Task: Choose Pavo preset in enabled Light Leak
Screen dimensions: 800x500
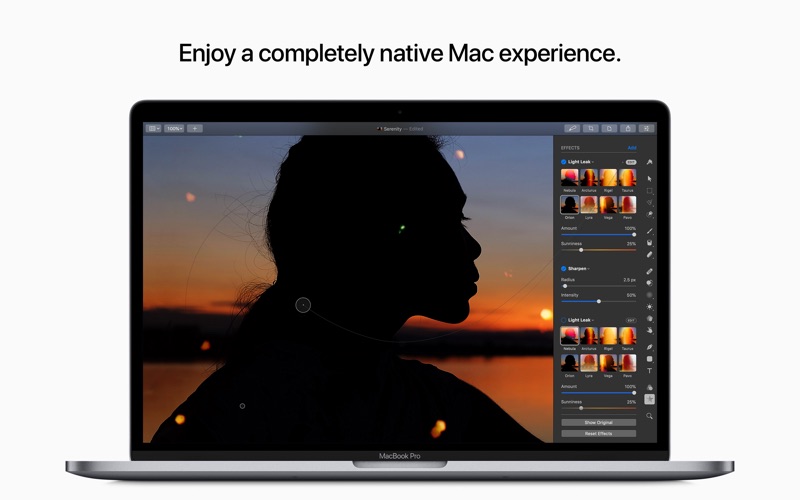Action: tap(628, 205)
